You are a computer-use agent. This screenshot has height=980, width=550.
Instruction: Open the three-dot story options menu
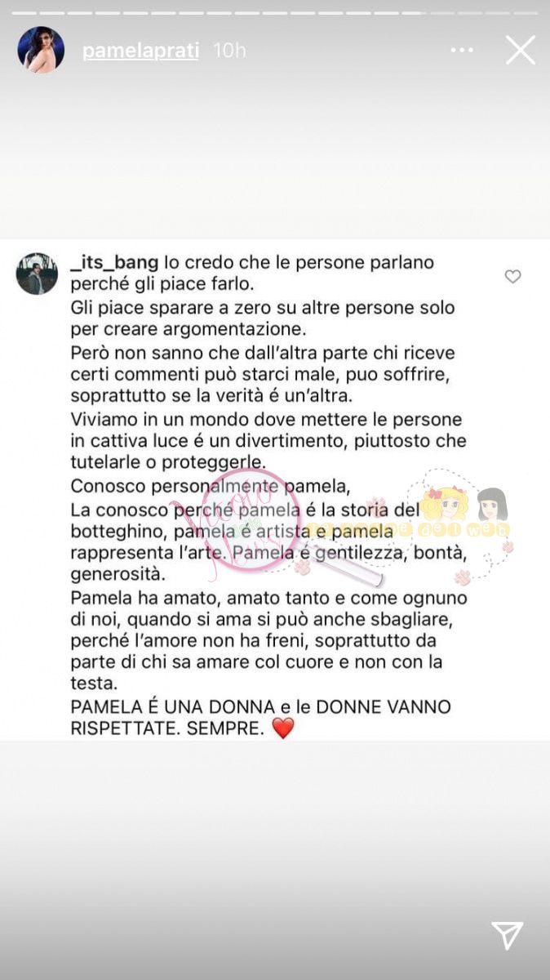pyautogui.click(x=461, y=51)
